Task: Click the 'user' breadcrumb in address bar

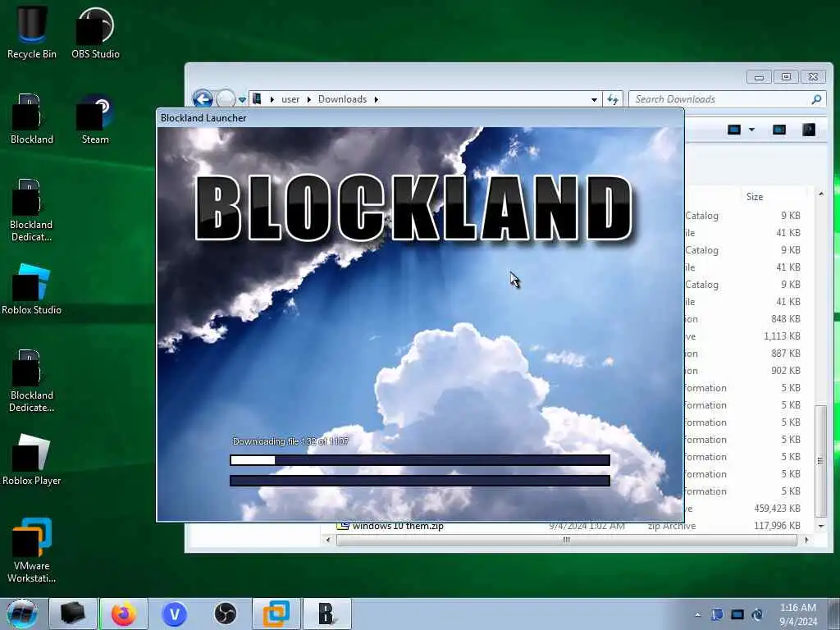Action: pyautogui.click(x=290, y=99)
